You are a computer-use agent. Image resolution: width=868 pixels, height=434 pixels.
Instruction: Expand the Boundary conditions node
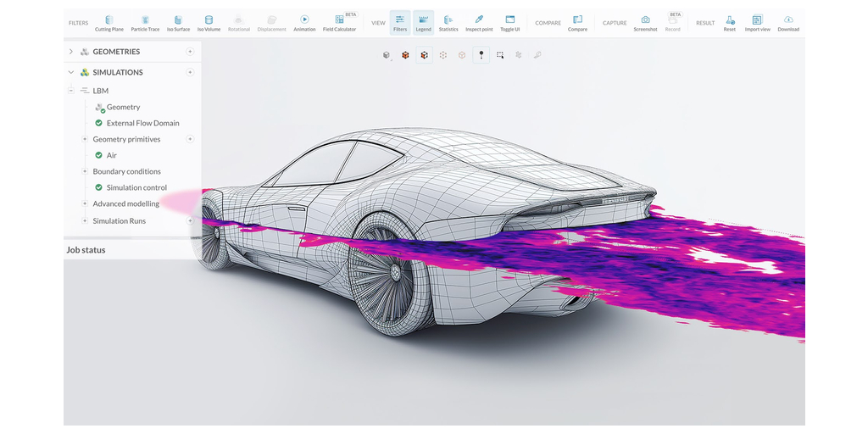point(85,171)
